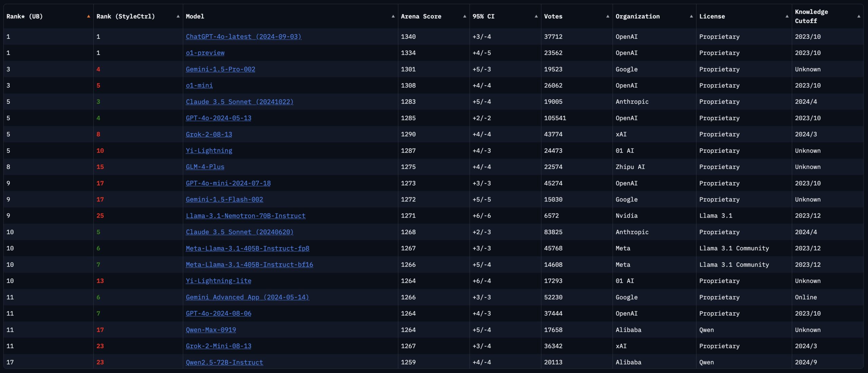This screenshot has height=373, width=868.
Task: Click the Rank (StyleCtrl) header label
Action: (x=125, y=16)
